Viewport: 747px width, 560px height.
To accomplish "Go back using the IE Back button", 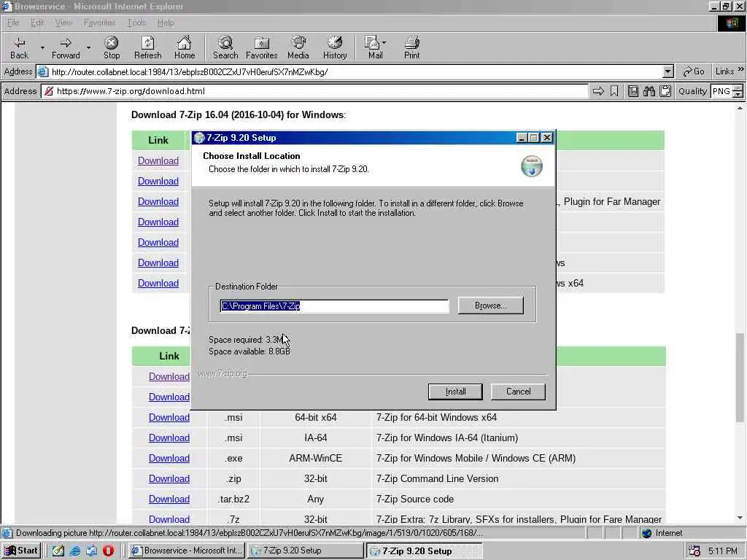I will (19, 47).
